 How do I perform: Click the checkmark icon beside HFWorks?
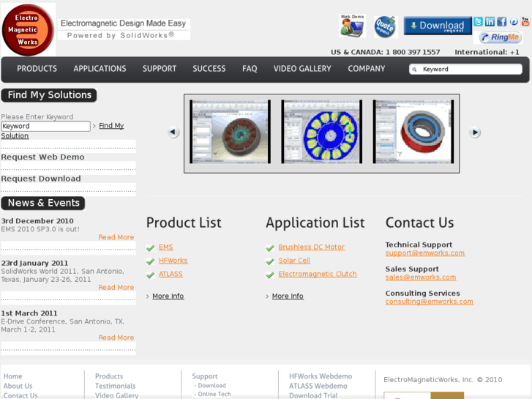(150, 262)
